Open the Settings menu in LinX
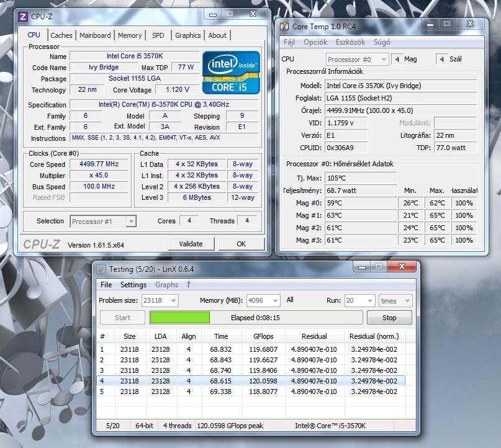Image resolution: width=501 pixels, height=448 pixels. click(133, 285)
